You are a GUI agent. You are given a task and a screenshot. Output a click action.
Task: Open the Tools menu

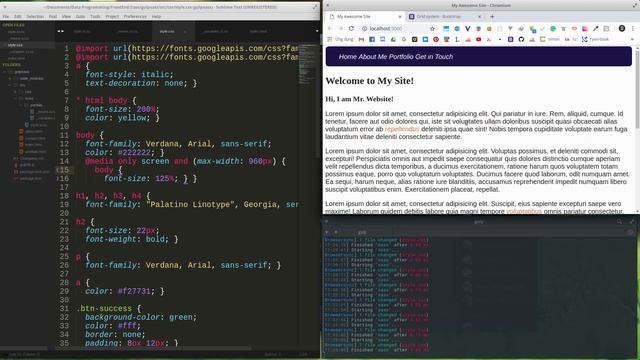point(95,17)
